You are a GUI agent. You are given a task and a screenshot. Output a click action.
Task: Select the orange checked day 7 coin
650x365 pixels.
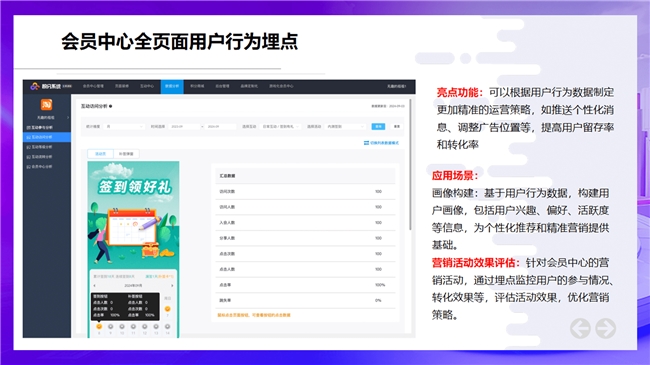tap(167, 309)
